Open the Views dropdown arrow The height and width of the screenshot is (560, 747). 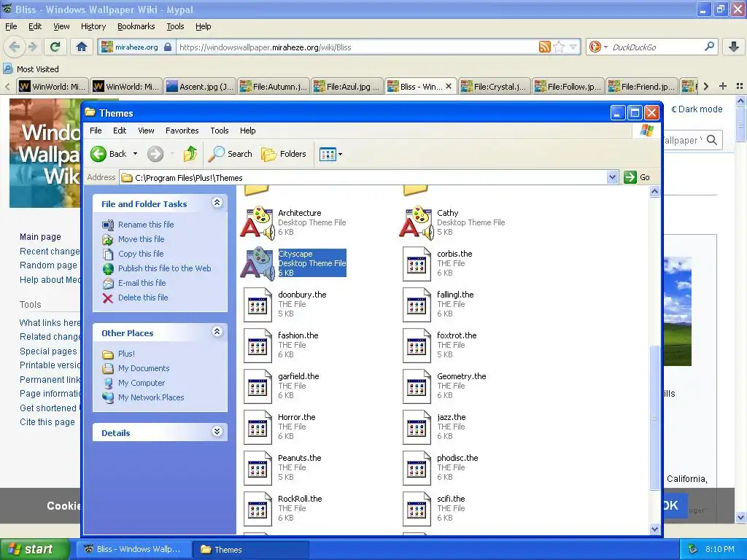(x=340, y=155)
